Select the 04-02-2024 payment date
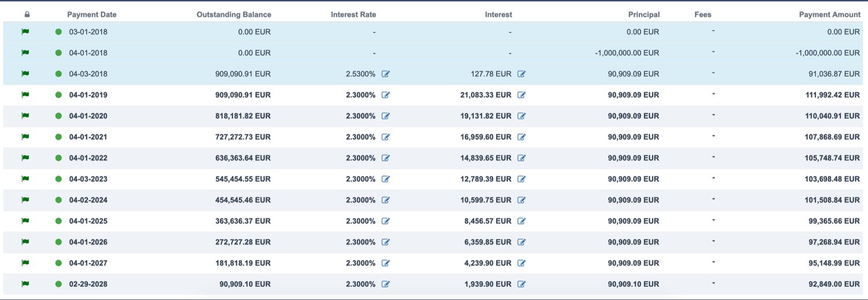 click(88, 200)
